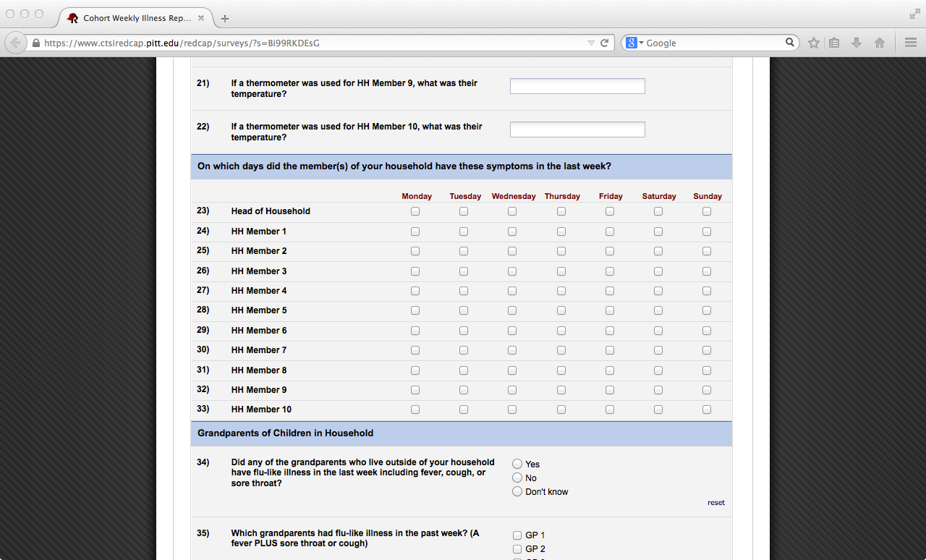Screen dimensions: 926x560
Task: Bookmark this page with the star icon
Action: [x=814, y=43]
